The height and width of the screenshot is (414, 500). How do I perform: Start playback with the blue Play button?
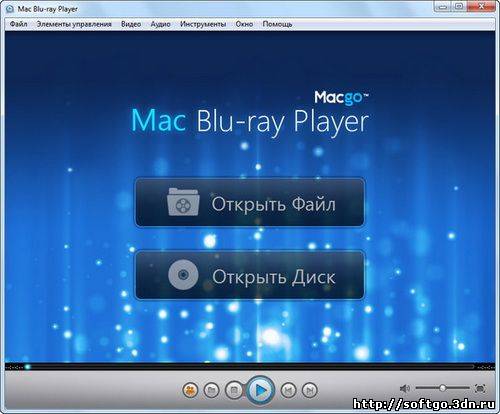(261, 390)
